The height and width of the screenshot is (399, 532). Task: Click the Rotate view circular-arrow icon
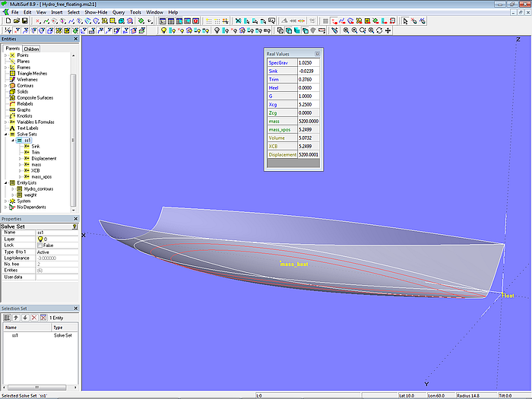379,30
